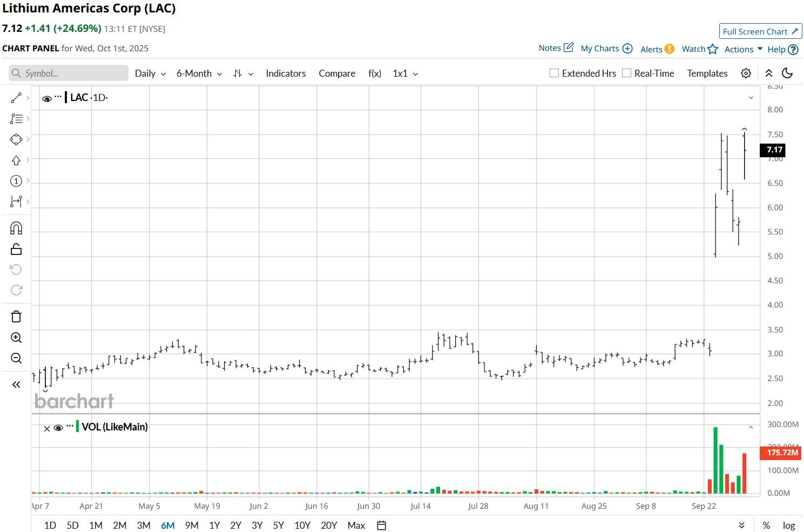The width and height of the screenshot is (804, 532).
Task: Select the Max range tab
Action: pos(356,526)
